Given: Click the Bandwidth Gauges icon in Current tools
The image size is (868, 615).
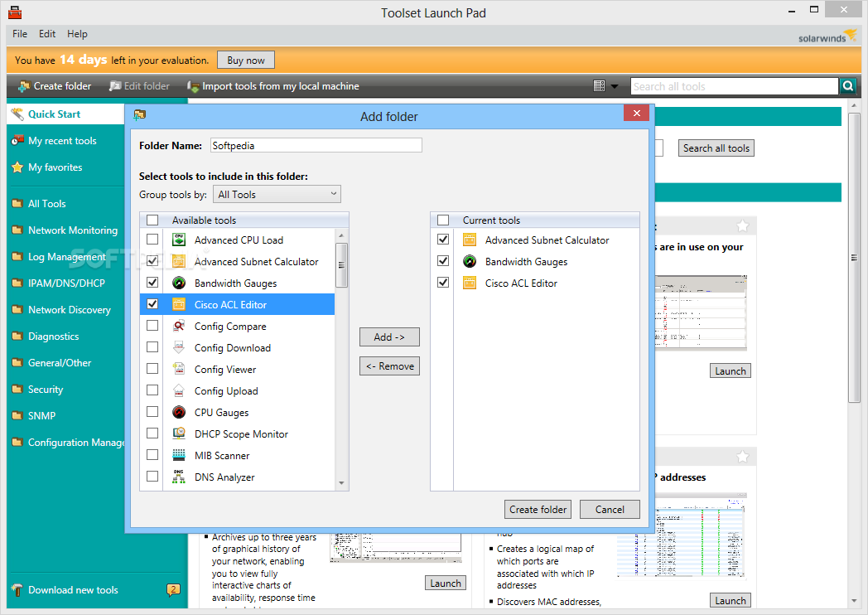Looking at the screenshot, I should point(470,261).
